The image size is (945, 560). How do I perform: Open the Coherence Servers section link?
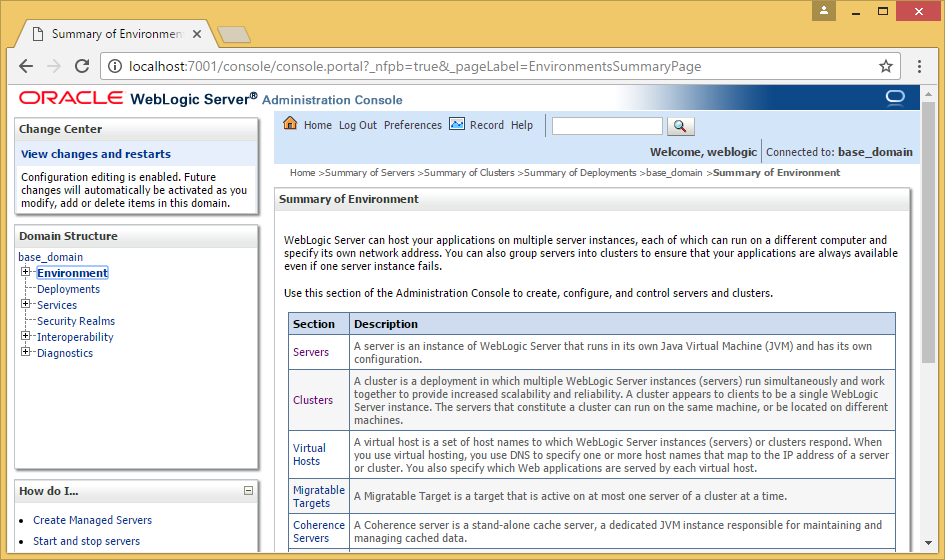tap(319, 531)
